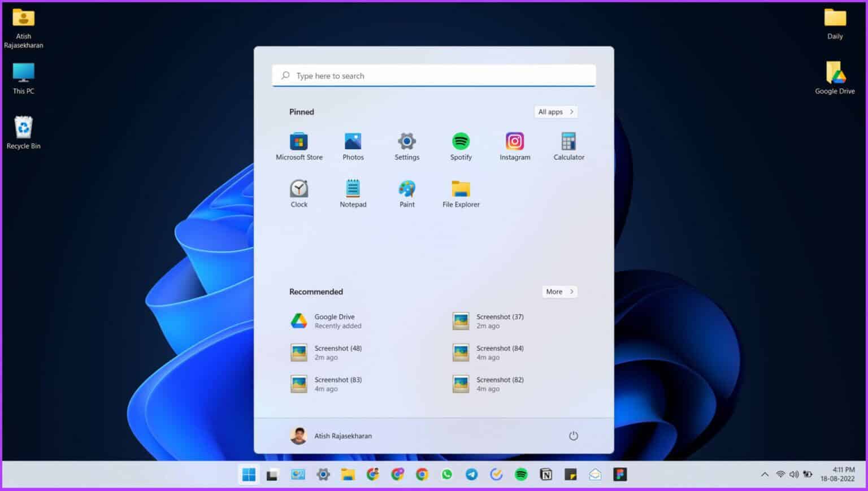Viewport: 868px width, 491px height.
Task: Open recommended Screenshot (83)
Action: click(327, 384)
